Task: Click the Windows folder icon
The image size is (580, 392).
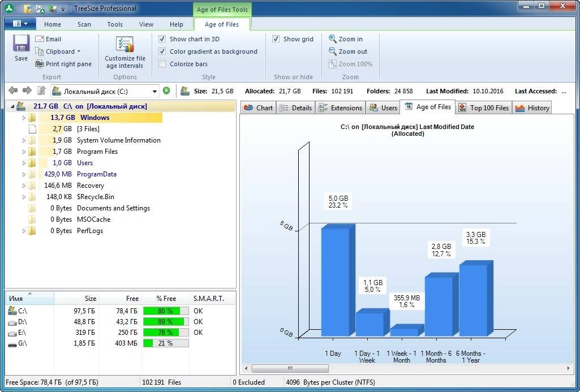Action: [33, 118]
